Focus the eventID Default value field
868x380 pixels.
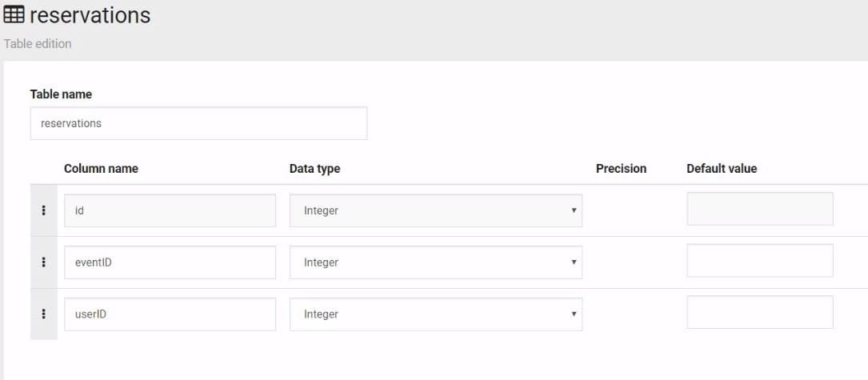[759, 261]
